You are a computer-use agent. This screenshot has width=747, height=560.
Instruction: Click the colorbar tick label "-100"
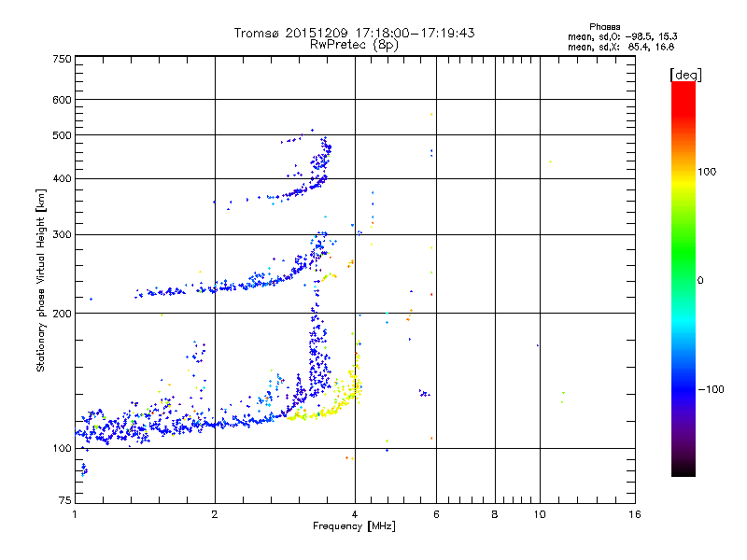(x=711, y=389)
